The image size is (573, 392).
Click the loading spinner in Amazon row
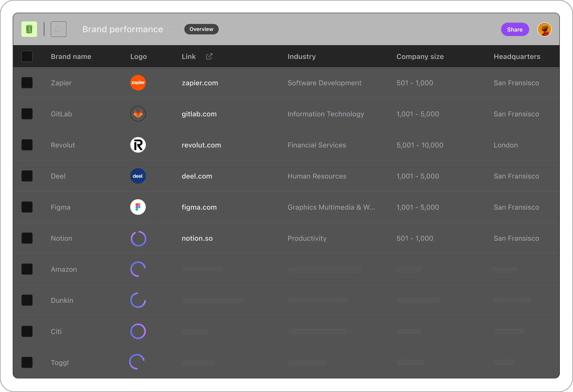pos(138,269)
